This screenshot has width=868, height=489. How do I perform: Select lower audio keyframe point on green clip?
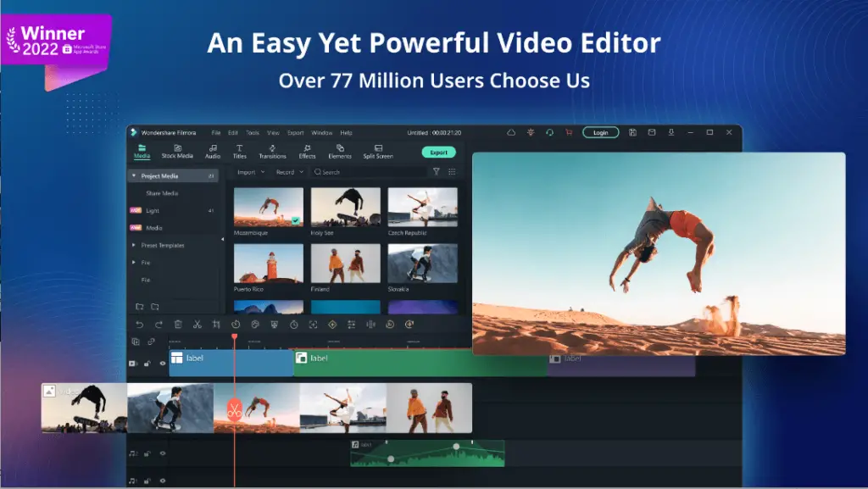point(391,459)
